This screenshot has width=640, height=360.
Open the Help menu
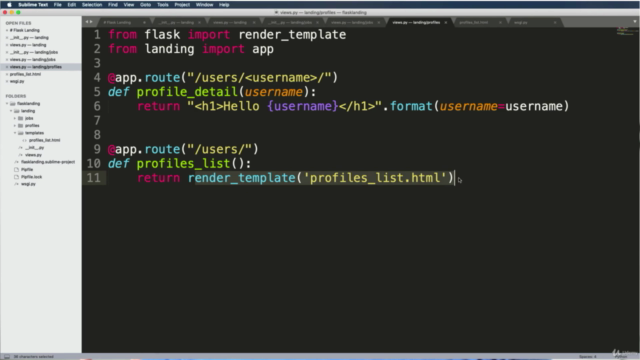(224, 4)
